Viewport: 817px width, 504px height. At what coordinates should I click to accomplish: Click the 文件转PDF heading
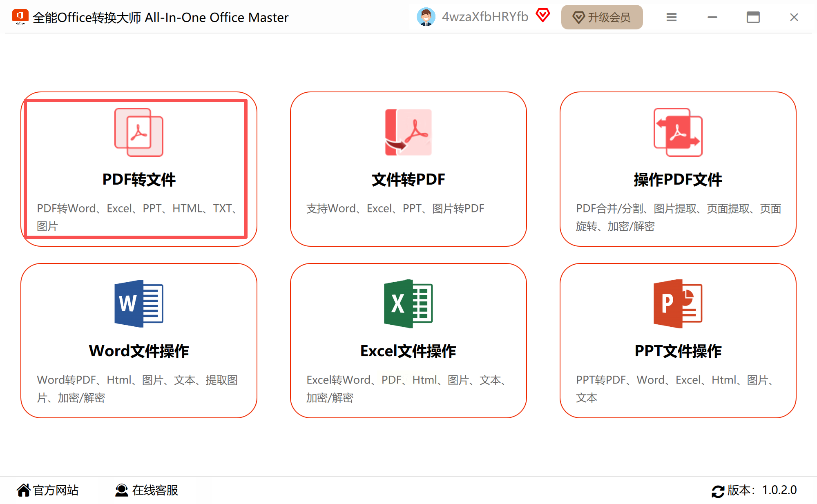tap(408, 180)
